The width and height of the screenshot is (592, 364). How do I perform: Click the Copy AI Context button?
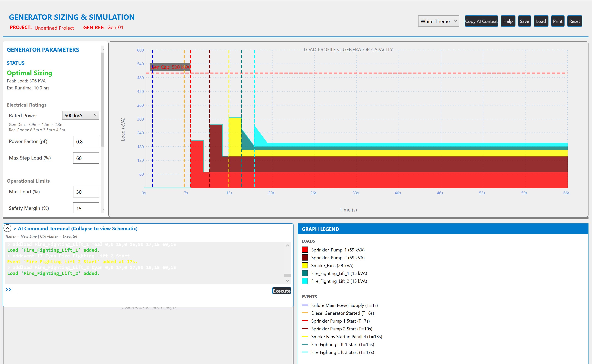[x=481, y=21]
